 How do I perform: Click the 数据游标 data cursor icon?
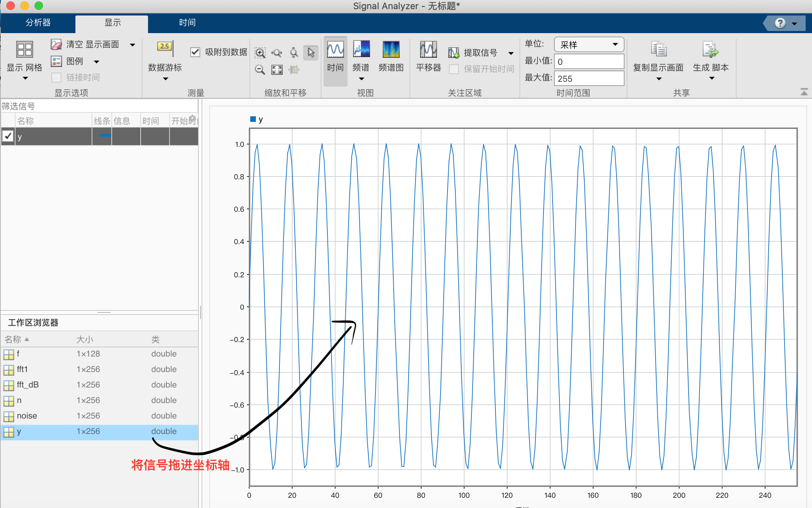(164, 56)
